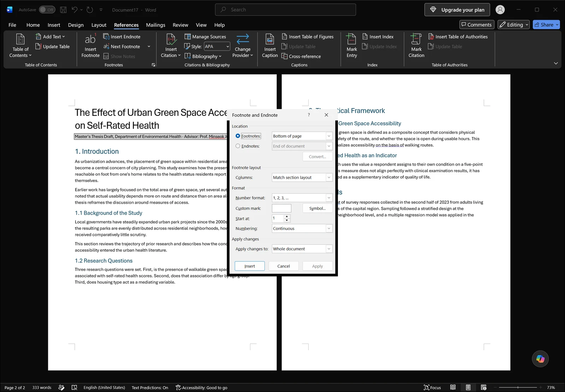The height and width of the screenshot is (392, 565).
Task: Open the Bibliography menu
Action: coord(203,56)
